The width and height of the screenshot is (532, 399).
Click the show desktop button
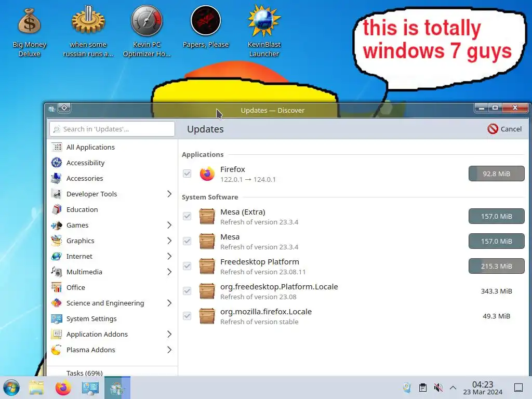518,388
